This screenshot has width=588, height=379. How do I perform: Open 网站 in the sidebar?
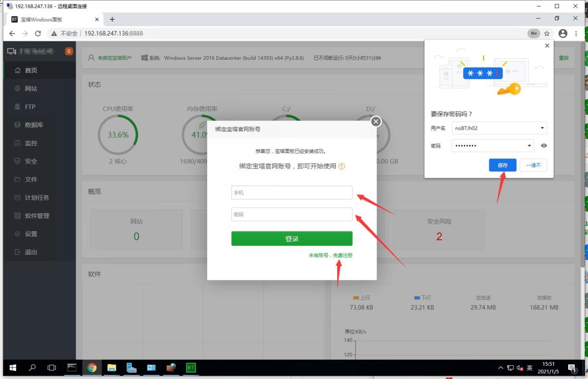39,89
